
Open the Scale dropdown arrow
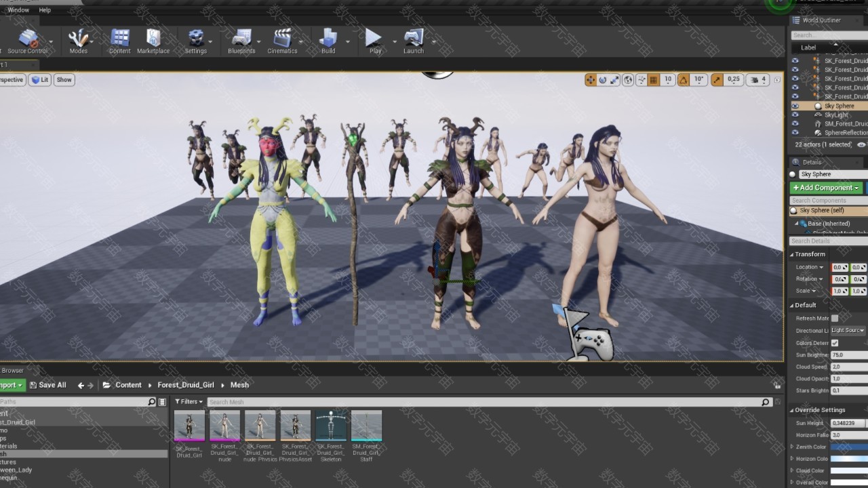tap(814, 291)
